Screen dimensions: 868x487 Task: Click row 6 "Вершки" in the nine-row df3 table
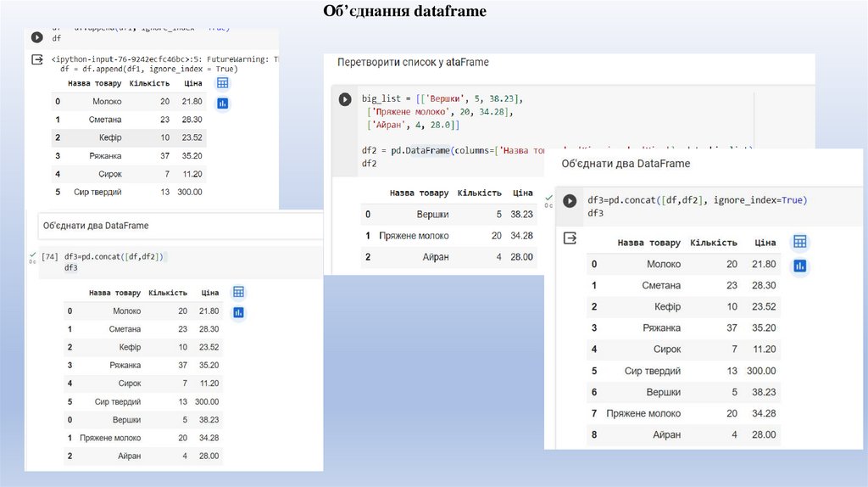tap(684, 392)
